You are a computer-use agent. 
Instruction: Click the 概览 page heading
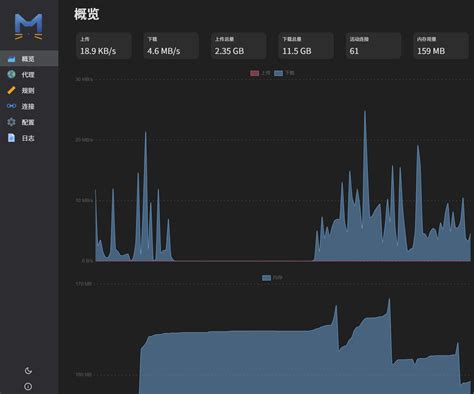click(86, 14)
